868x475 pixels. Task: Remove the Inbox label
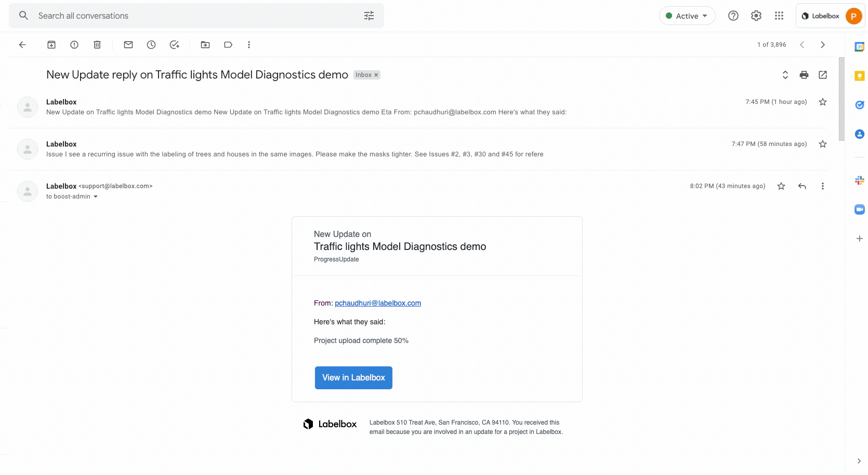coord(376,75)
